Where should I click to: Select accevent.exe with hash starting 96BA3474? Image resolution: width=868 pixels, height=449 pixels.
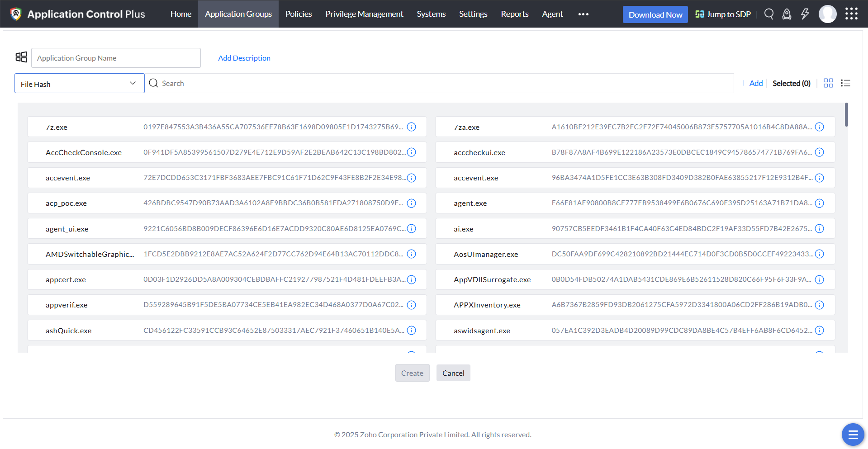(x=635, y=178)
